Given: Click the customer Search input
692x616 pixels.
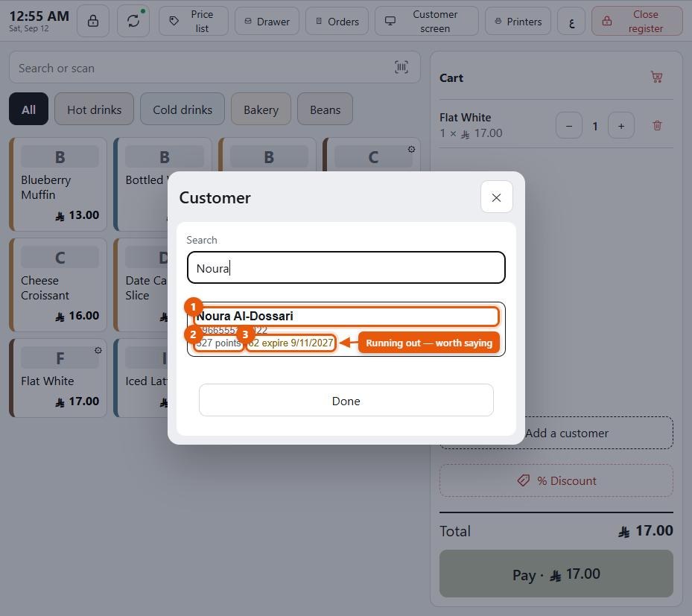Looking at the screenshot, I should (x=346, y=267).
